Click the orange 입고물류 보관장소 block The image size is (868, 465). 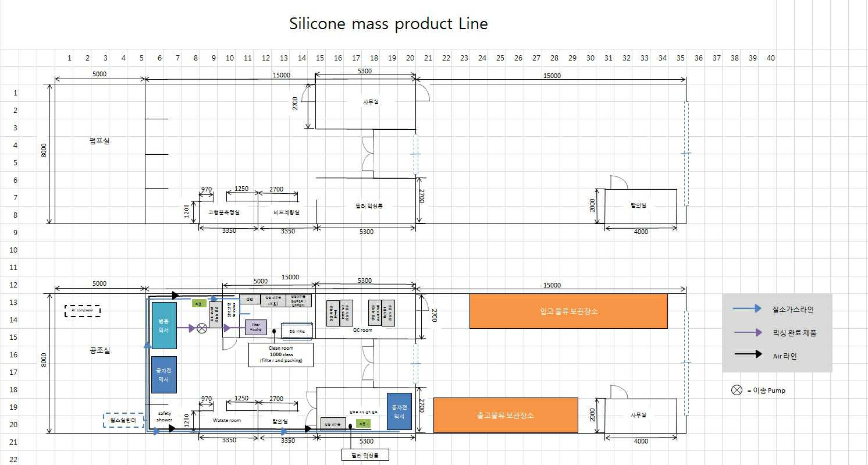568,311
